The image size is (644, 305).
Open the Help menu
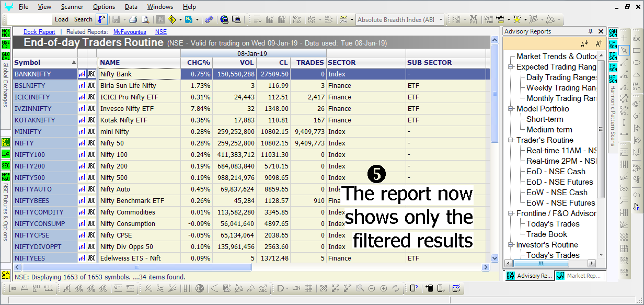click(189, 7)
